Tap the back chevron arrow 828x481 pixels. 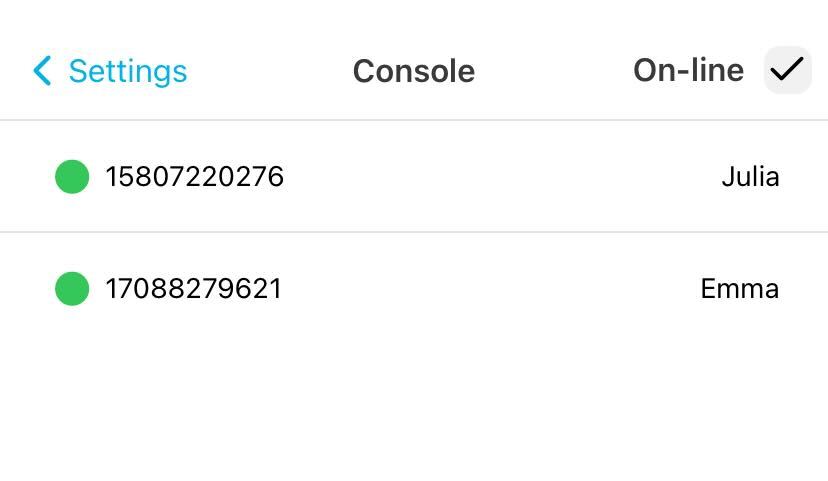tap(42, 71)
